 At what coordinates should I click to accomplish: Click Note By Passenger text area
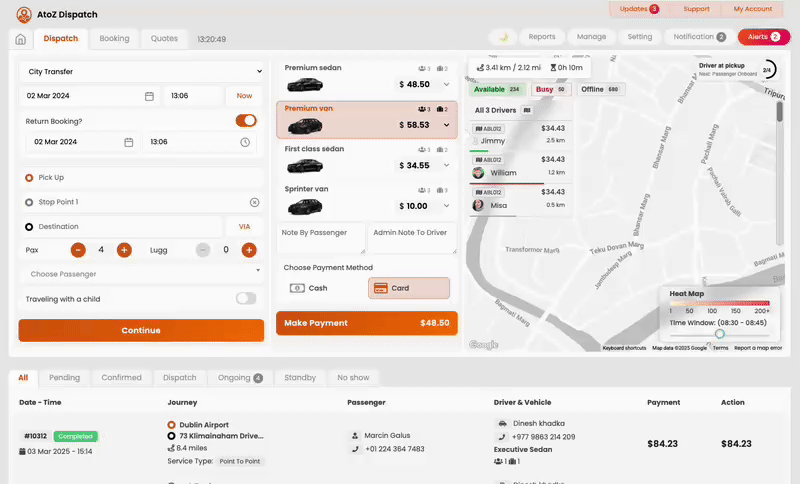pos(321,239)
